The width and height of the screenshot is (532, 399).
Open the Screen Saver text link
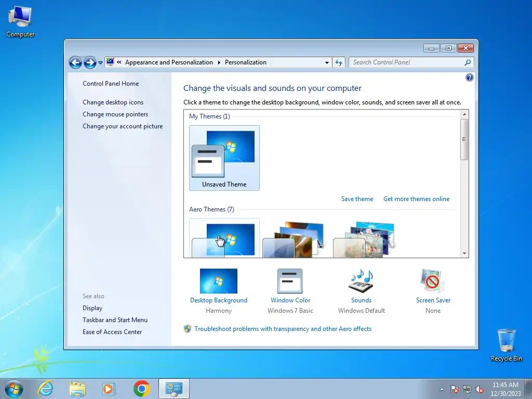(x=433, y=300)
